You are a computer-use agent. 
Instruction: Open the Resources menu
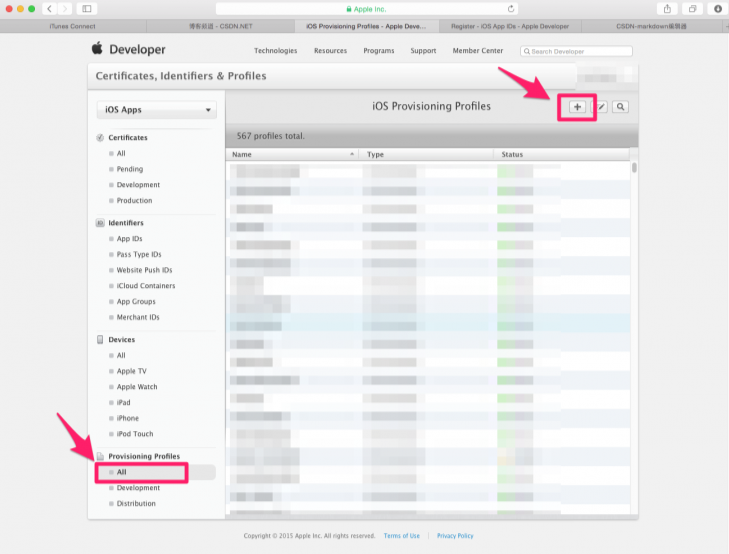tap(330, 51)
